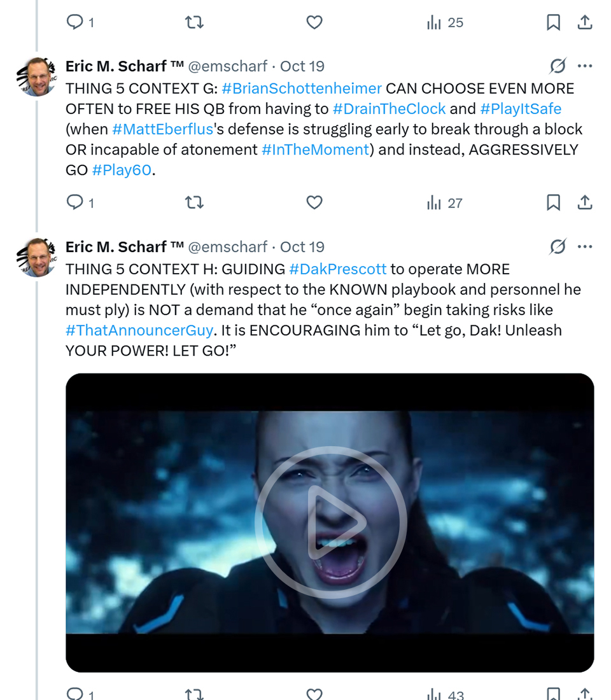Open the #BrianSchottenheimer hashtag
The height and width of the screenshot is (700, 611).
302,88
